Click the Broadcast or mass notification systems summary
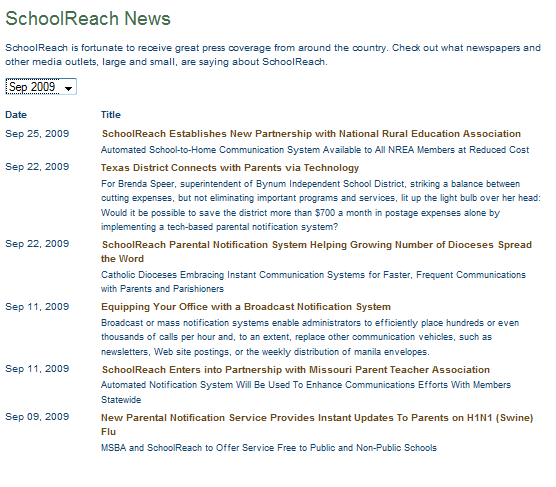This screenshot has width=556, height=487. coord(310,337)
